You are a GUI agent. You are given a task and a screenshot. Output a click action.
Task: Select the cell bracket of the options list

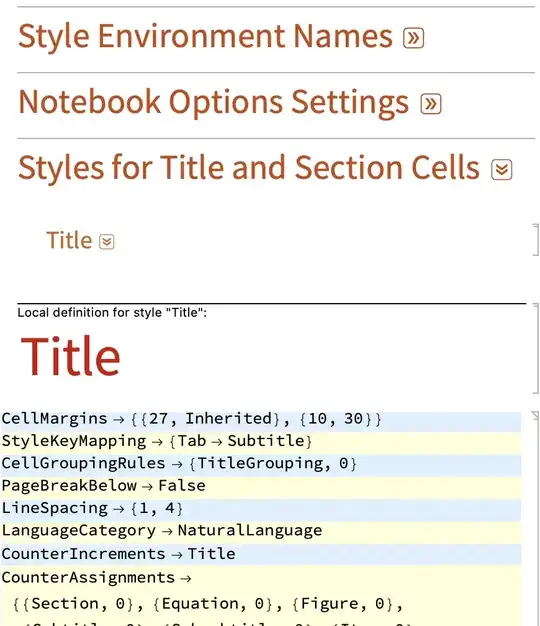pyautogui.click(x=536, y=519)
